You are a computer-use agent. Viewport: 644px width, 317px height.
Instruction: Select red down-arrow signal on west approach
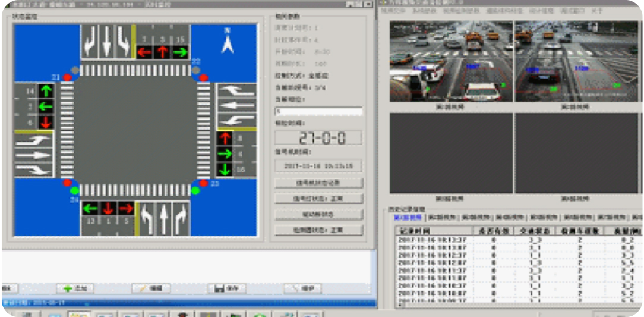(46, 122)
